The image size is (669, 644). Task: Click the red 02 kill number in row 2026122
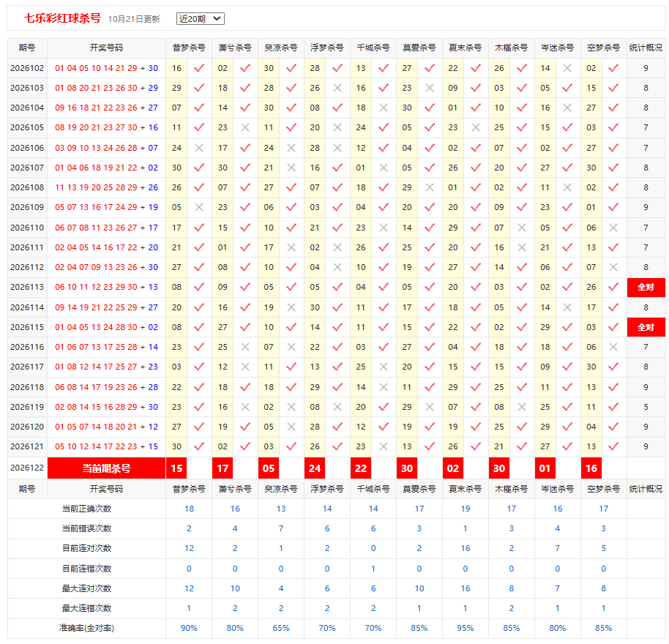point(453,468)
